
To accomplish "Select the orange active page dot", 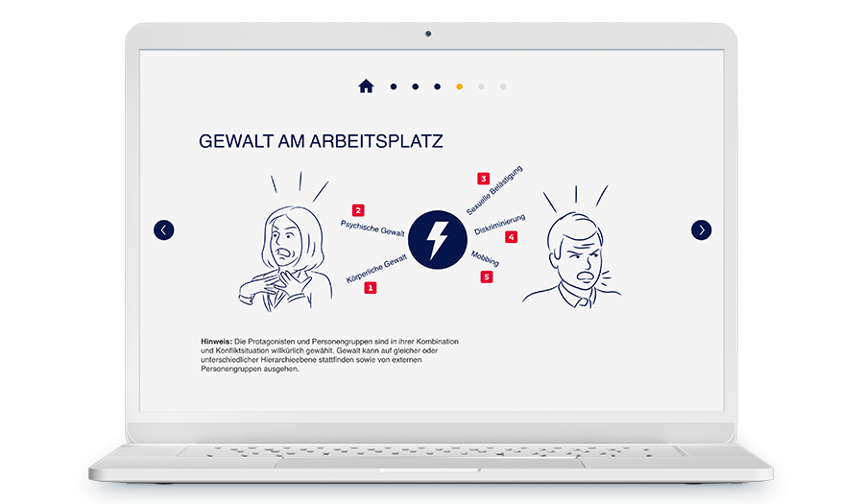I will 459,86.
